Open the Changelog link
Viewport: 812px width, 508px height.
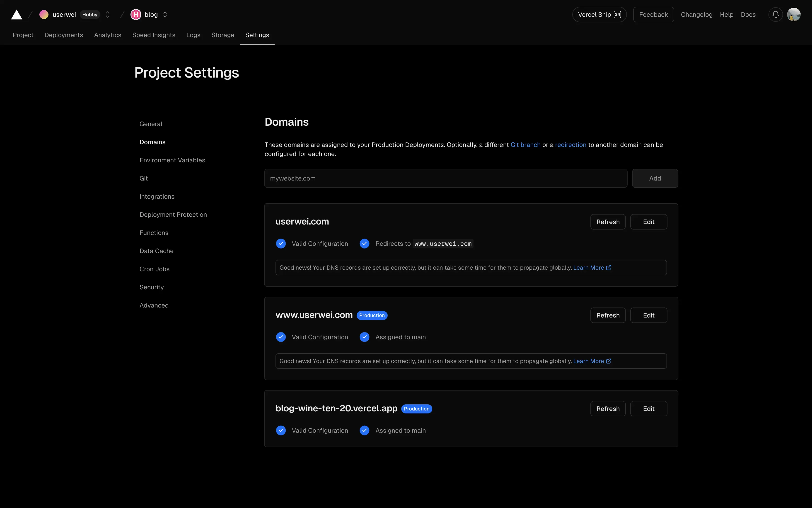697,15
